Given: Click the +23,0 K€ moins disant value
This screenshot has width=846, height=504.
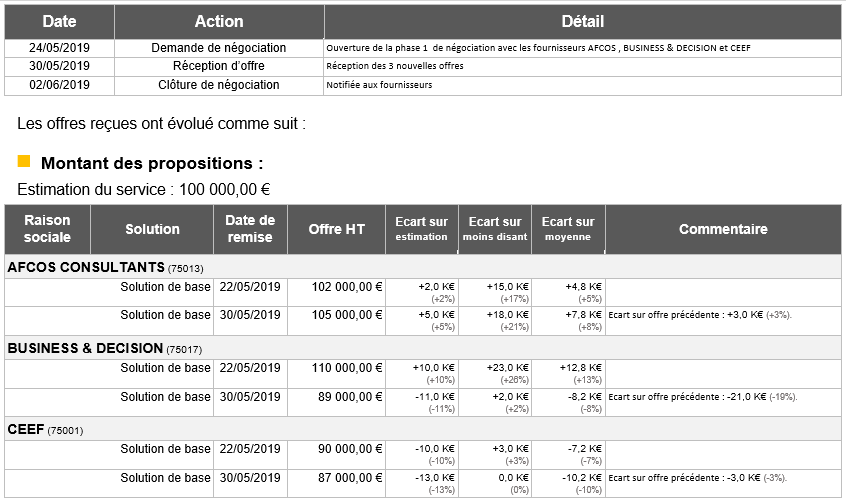Looking at the screenshot, I should pos(508,368).
